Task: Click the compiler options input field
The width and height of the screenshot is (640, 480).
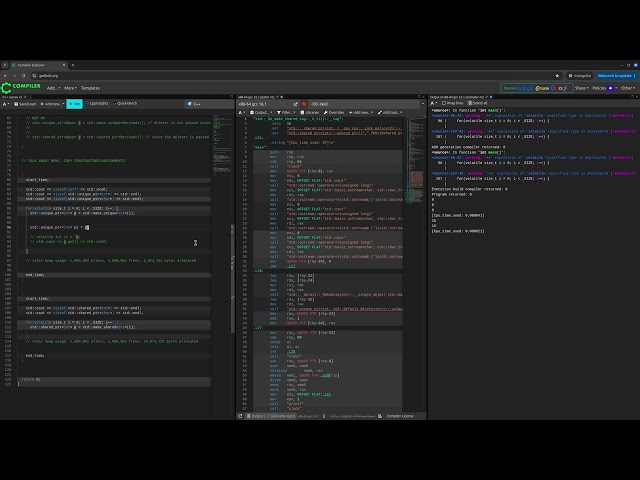Action: click(363, 104)
